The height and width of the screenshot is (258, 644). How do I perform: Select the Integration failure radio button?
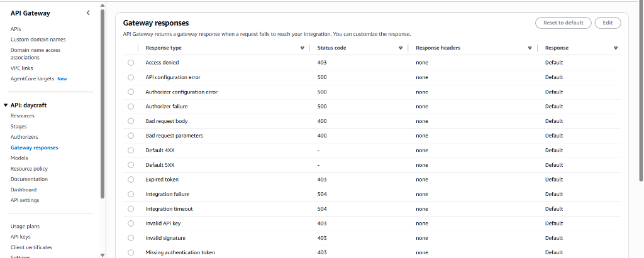[131, 194]
